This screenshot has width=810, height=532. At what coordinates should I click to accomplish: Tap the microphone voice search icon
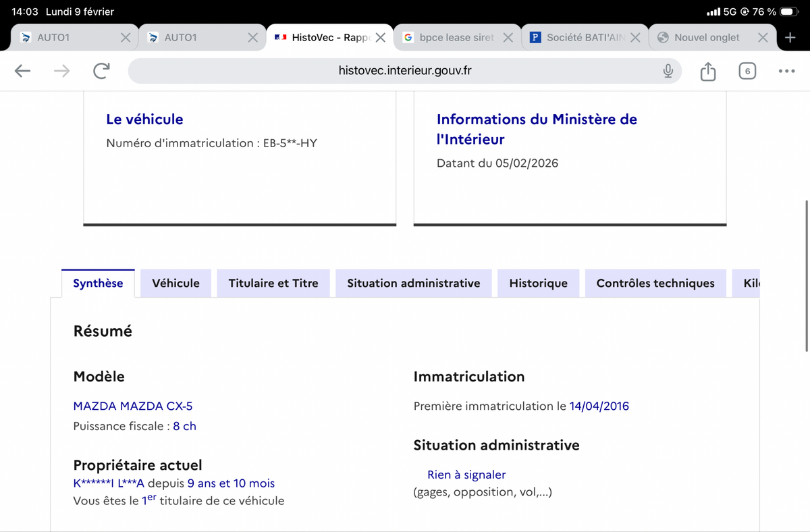[668, 71]
